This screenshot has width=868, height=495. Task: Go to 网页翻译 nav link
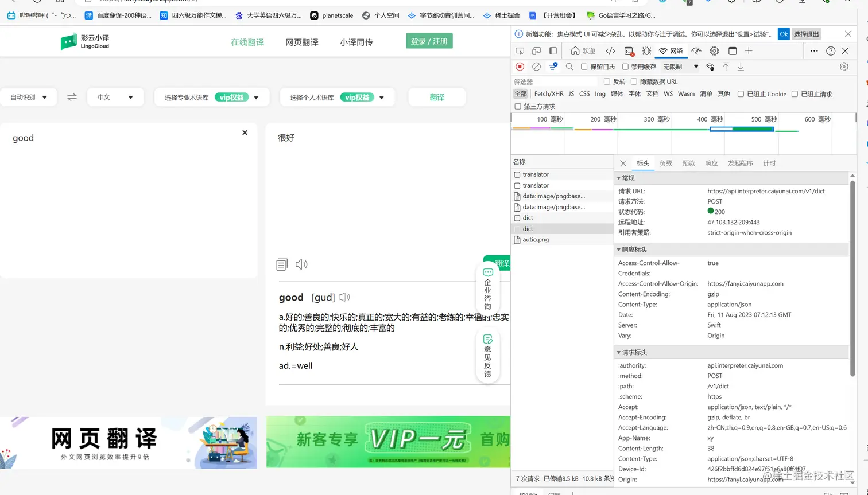point(302,42)
